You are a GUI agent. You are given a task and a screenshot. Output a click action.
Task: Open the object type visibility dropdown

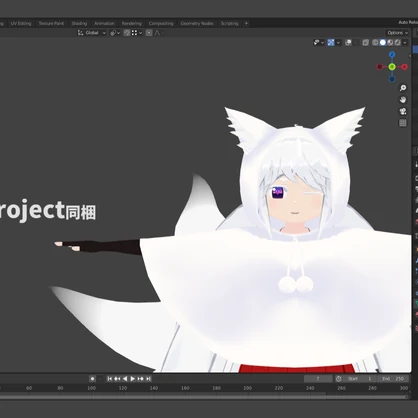point(319,42)
